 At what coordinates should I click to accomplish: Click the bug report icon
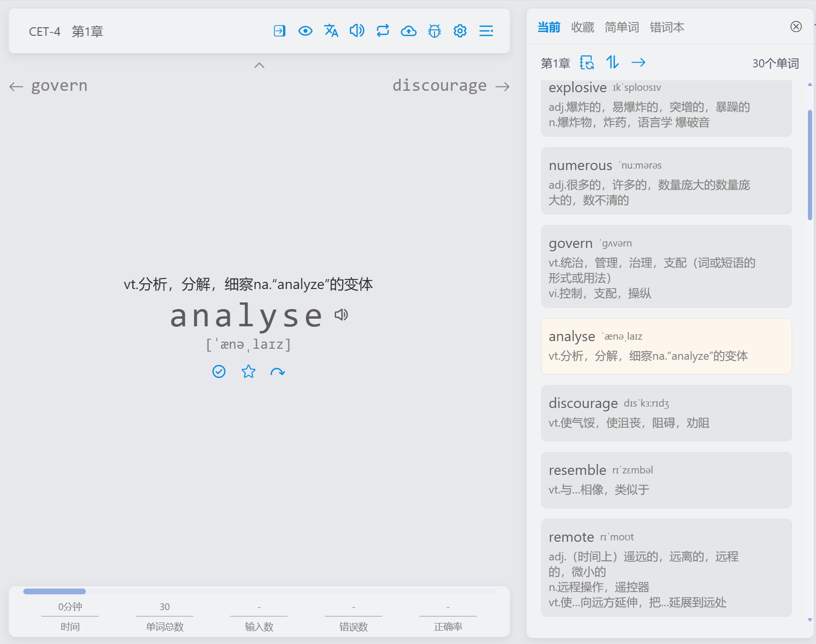pos(435,31)
